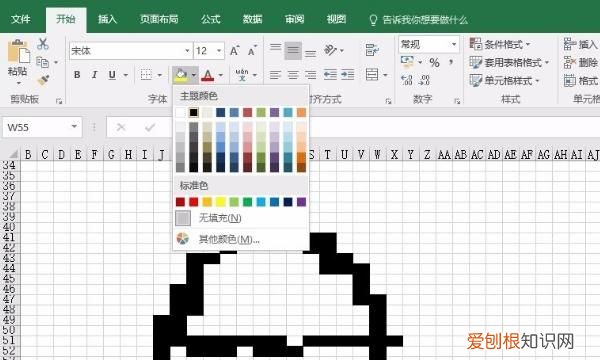Expand the underline style dropdown arrow
The image size is (600, 360).
pyautogui.click(x=126, y=75)
